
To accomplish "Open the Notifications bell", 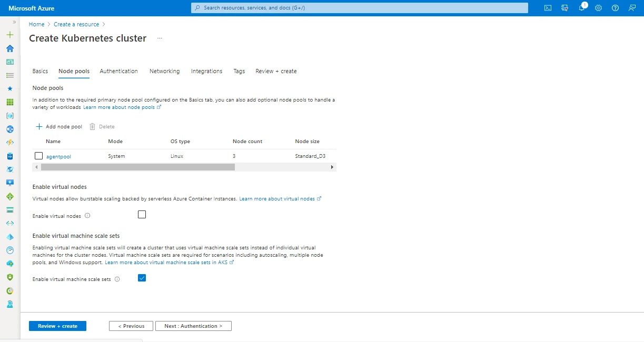I will pyautogui.click(x=581, y=7).
